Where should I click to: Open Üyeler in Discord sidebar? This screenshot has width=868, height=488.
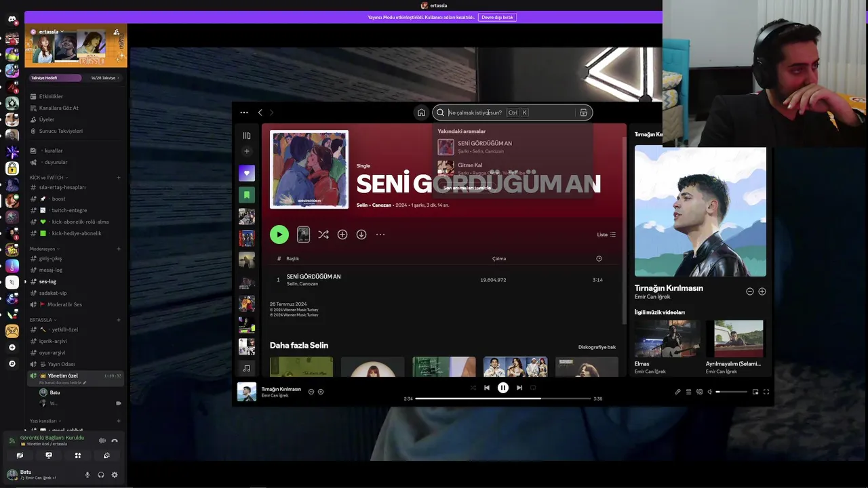pyautogui.click(x=47, y=120)
